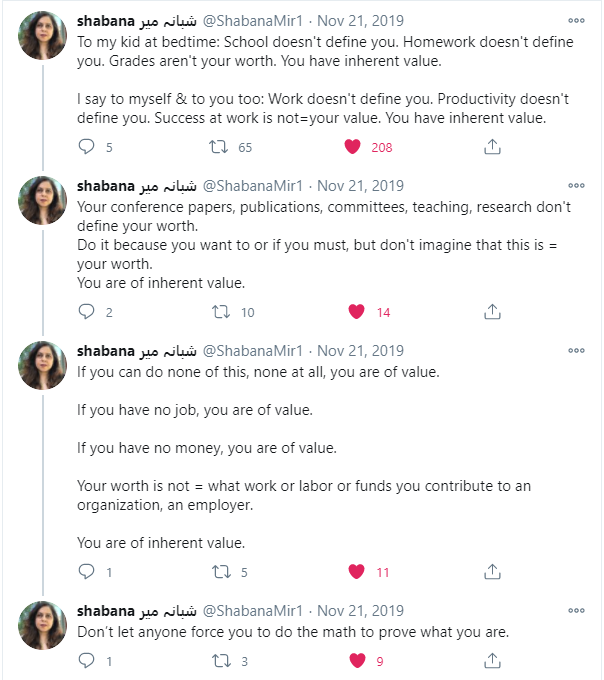Click shabana's avatar on the first tweet

43,36
